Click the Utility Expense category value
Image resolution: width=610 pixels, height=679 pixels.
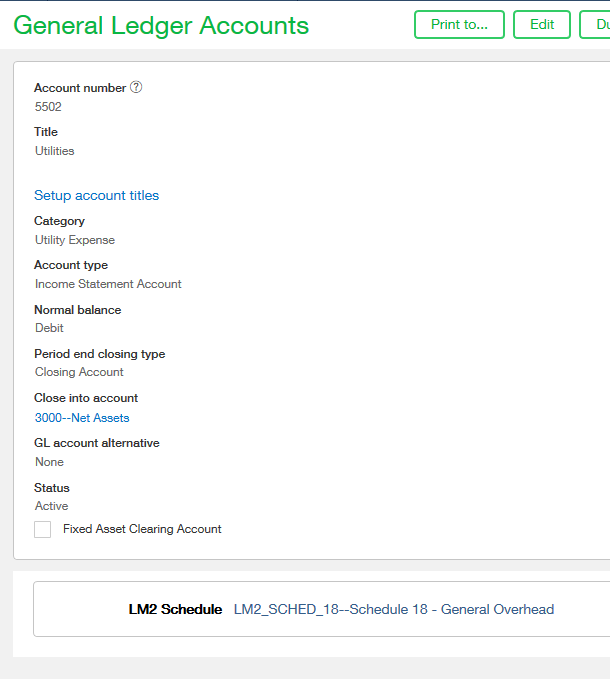pos(75,240)
